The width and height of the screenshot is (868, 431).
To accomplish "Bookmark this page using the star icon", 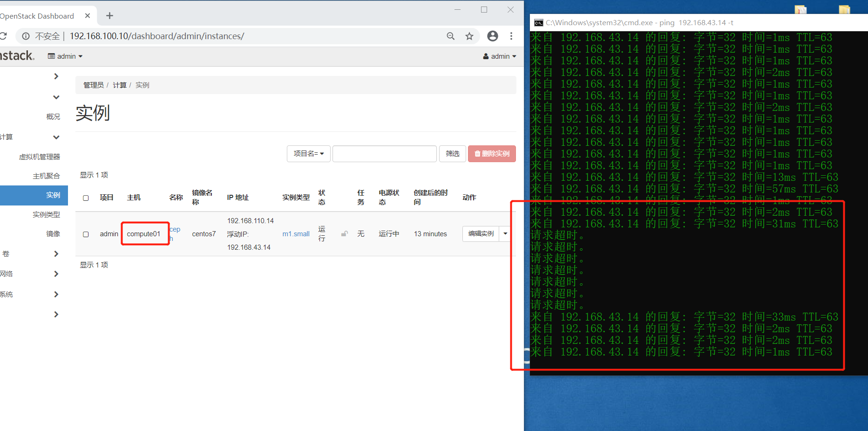I will point(469,36).
